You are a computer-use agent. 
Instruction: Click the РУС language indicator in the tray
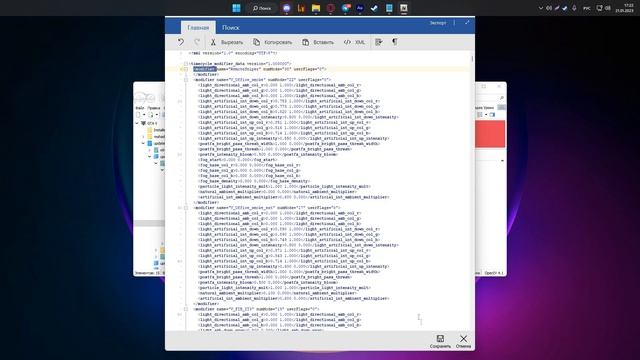[x=587, y=8]
